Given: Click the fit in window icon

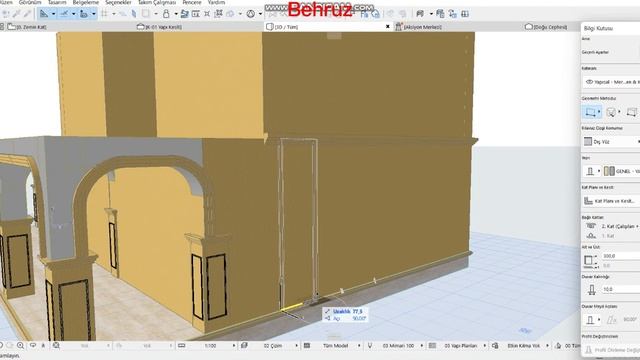Looking at the screenshot, I should (56, 346).
